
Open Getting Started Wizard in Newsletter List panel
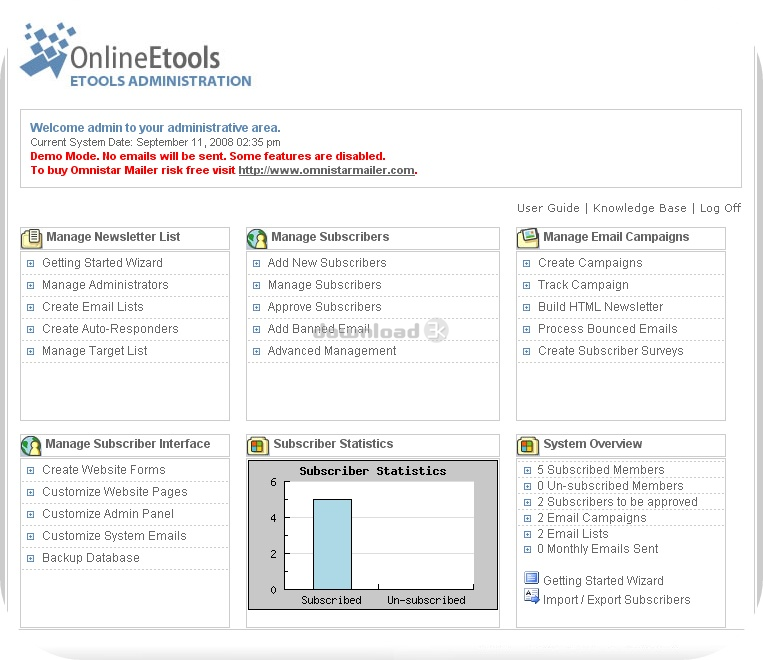pyautogui.click(x=102, y=263)
